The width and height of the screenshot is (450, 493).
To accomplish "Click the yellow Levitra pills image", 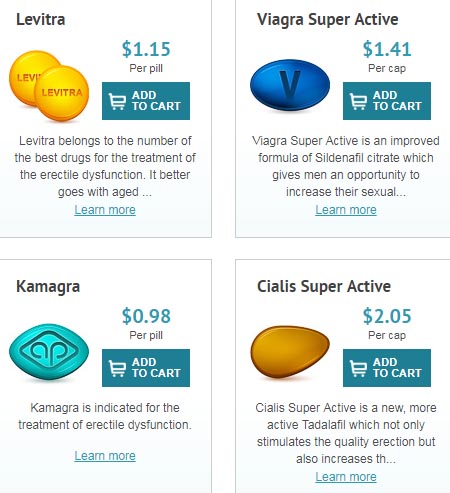I will [x=49, y=86].
